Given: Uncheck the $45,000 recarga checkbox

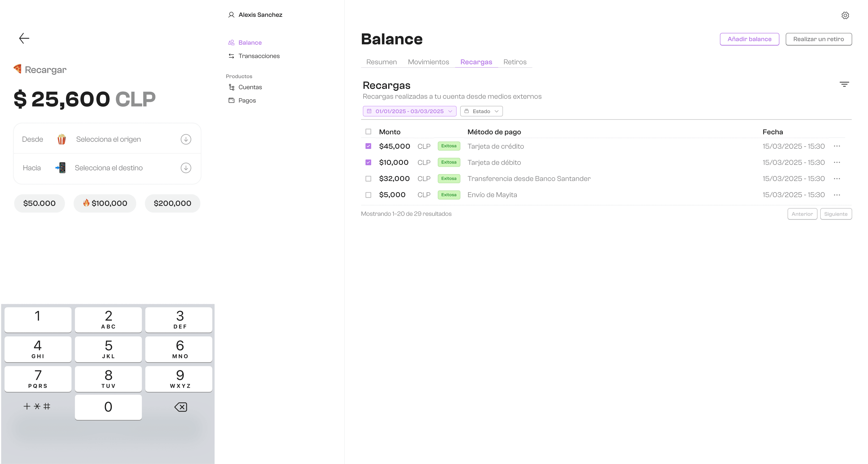Looking at the screenshot, I should click(368, 146).
